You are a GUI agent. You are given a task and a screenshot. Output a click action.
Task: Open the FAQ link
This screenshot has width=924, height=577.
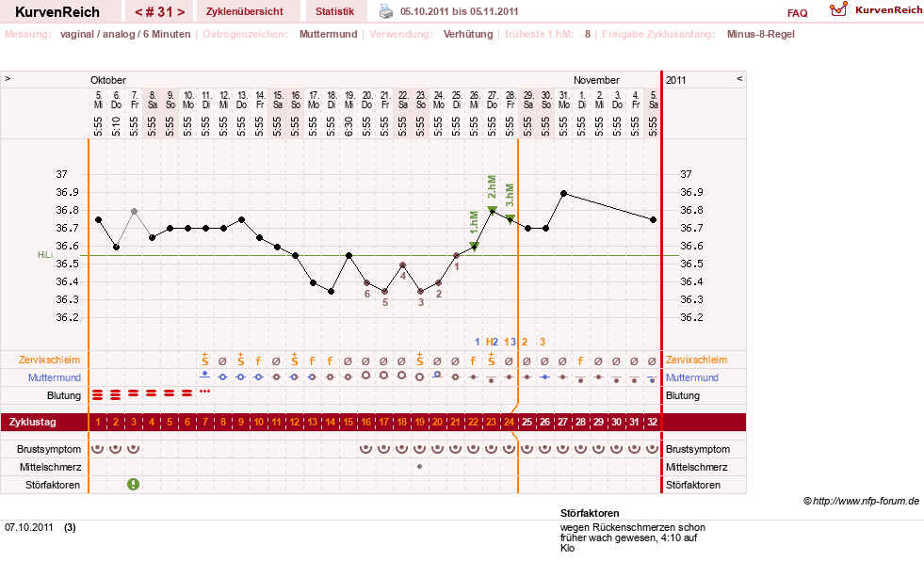point(797,13)
